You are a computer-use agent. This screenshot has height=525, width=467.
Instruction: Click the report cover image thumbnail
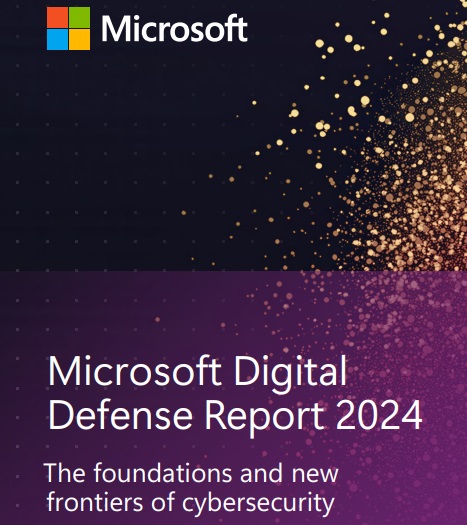(x=233, y=262)
